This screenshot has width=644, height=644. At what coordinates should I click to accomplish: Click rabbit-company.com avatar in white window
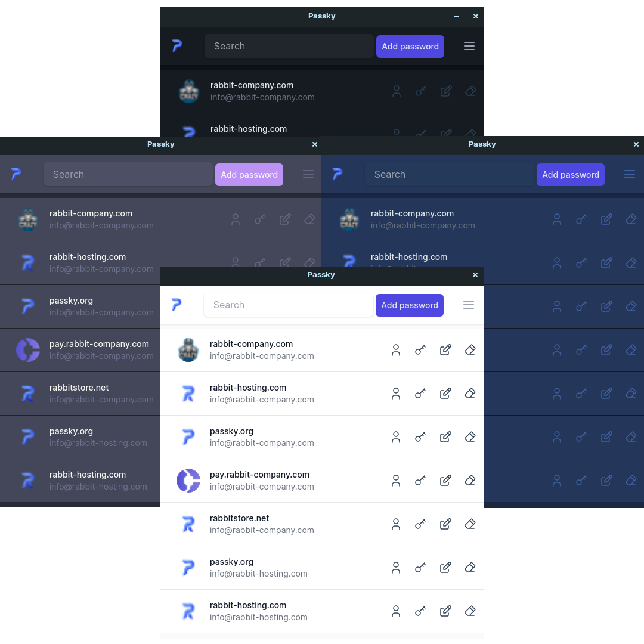(188, 350)
